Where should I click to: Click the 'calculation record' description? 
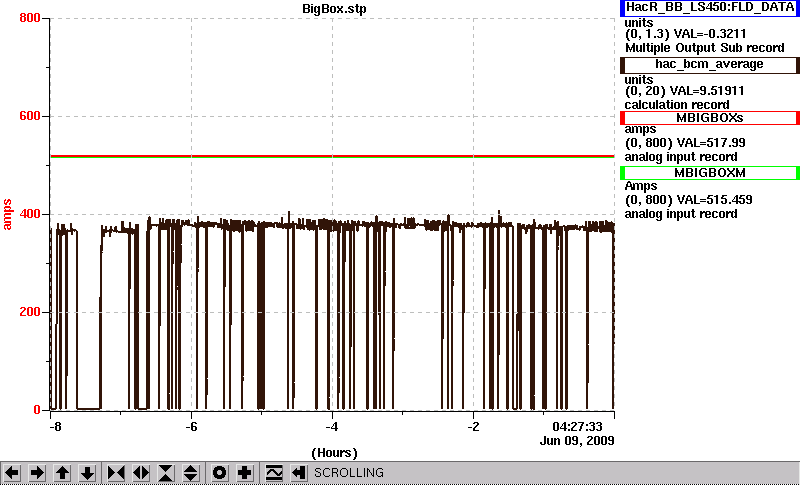[677, 105]
